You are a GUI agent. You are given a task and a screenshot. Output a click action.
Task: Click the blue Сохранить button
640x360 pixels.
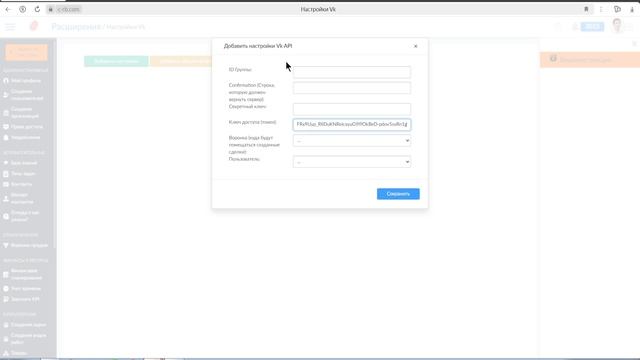(398, 194)
